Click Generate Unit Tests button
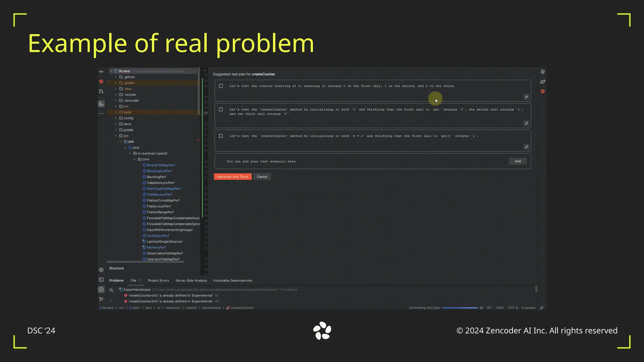The width and height of the screenshot is (644, 362). coord(233,177)
